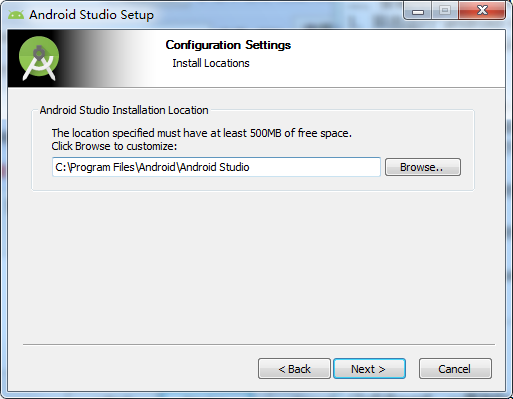Click the Android Studio Installation Location group label

coord(124,110)
